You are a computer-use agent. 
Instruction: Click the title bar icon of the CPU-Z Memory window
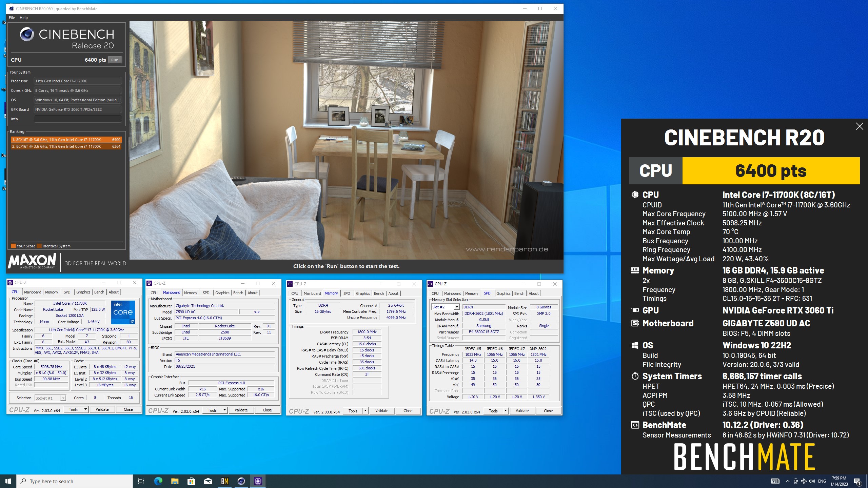(x=290, y=284)
